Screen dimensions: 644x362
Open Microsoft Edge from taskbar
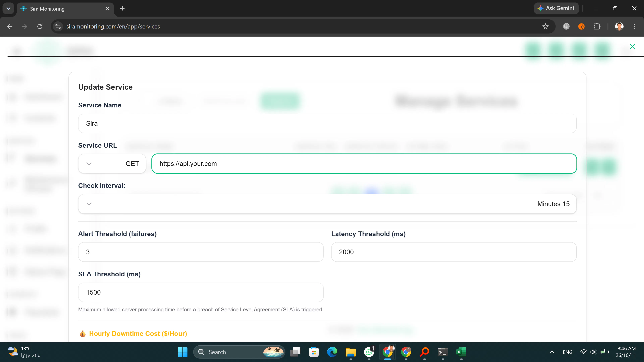(332, 352)
